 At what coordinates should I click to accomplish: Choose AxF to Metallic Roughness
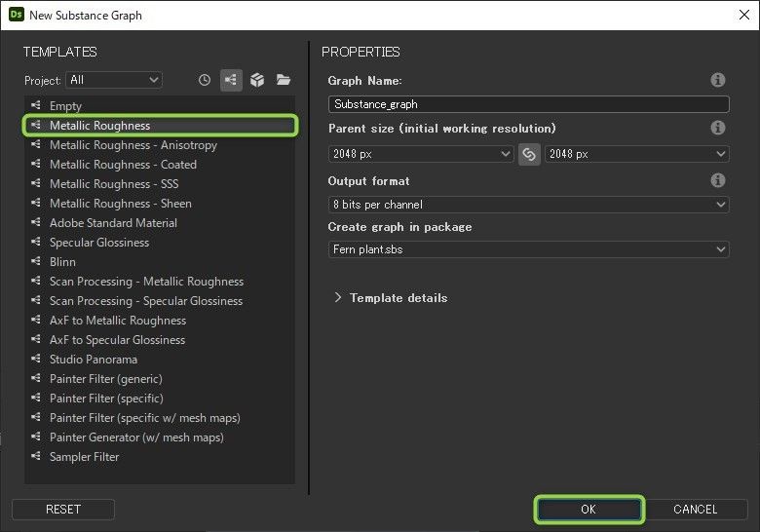point(160,321)
